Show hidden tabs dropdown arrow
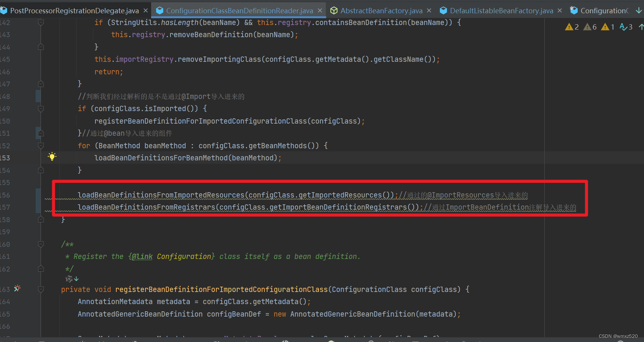The height and width of the screenshot is (342, 644). [x=639, y=11]
